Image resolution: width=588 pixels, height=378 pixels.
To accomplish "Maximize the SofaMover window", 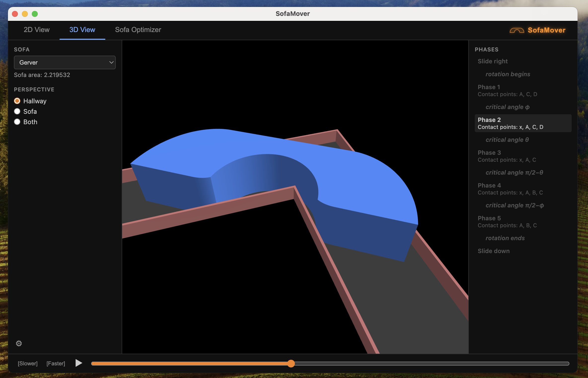I will pyautogui.click(x=35, y=14).
